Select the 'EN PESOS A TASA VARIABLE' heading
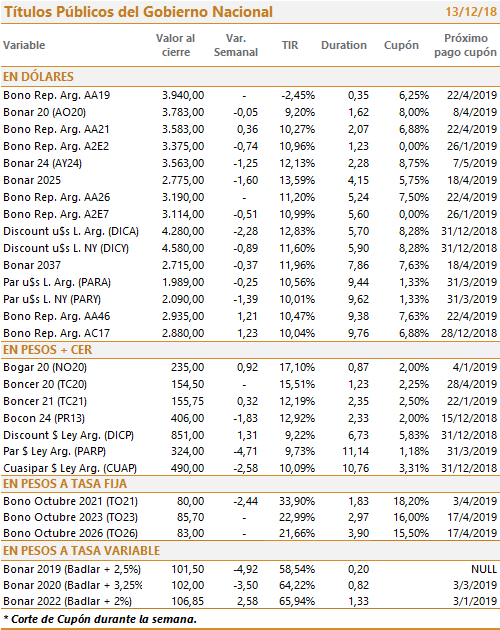500x630 pixels. [81, 550]
